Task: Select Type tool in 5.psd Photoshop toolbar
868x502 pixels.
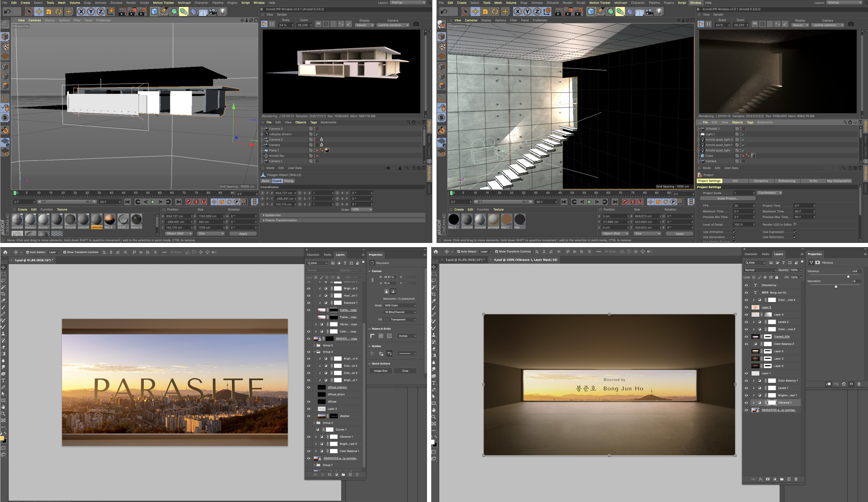Action: pos(3,380)
